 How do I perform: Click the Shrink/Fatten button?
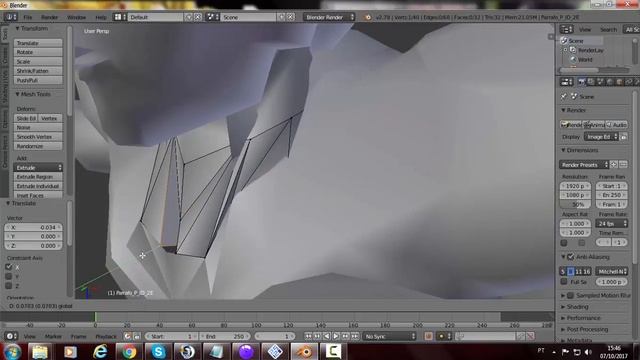(38, 71)
